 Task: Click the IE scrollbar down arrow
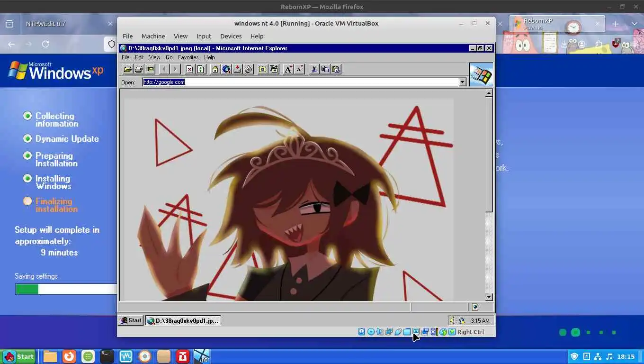[x=489, y=297]
